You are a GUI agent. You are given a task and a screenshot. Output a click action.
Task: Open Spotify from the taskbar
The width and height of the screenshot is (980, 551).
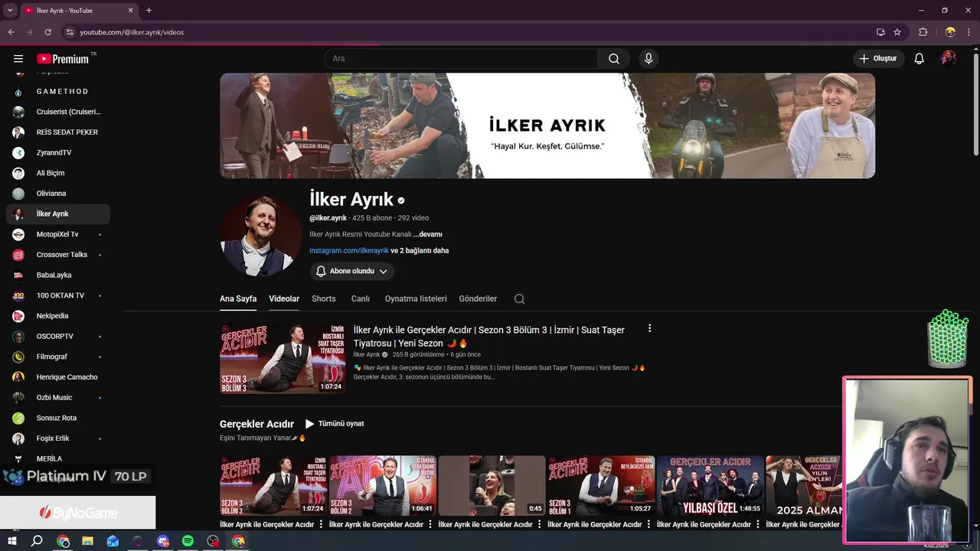(x=188, y=541)
